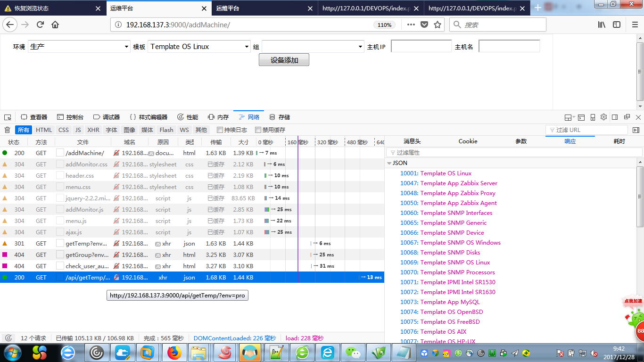644x362 pixels.
Task: Reload the current page
Action: (x=40, y=25)
